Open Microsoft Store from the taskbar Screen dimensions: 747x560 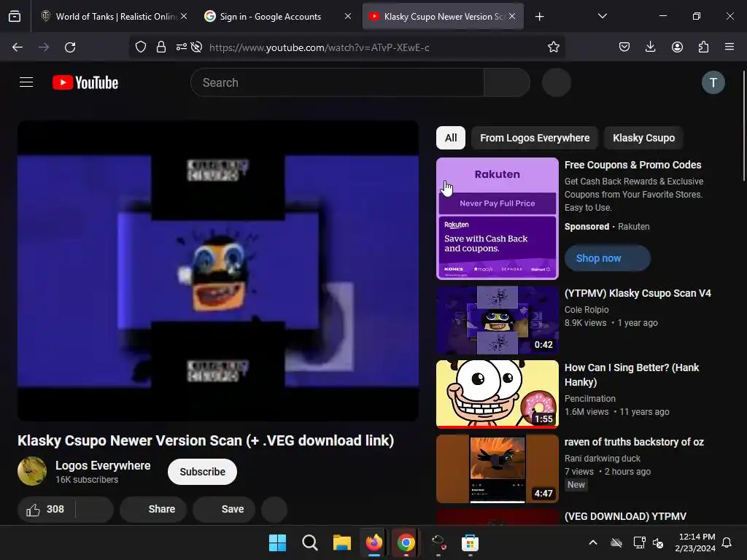pos(470,542)
